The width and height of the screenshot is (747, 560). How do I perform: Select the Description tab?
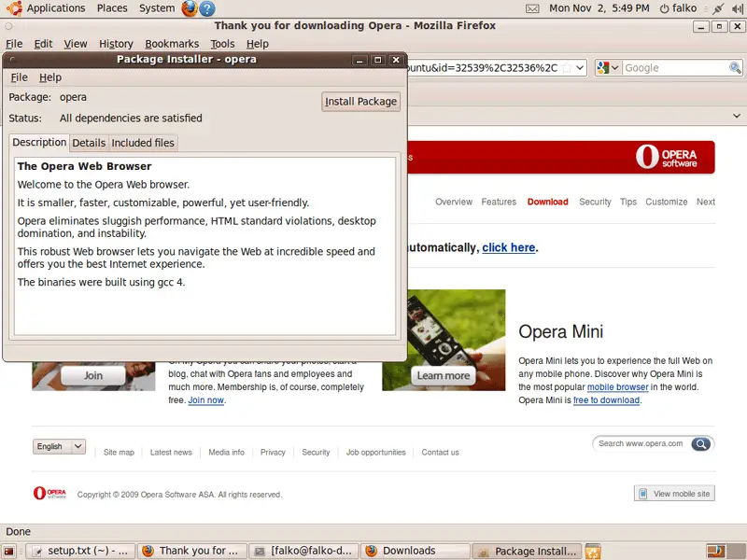39,143
